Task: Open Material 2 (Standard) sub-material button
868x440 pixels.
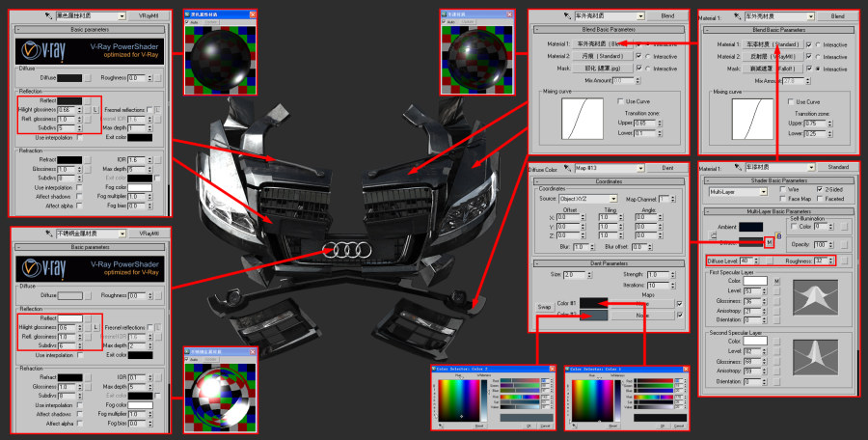Action: point(602,57)
